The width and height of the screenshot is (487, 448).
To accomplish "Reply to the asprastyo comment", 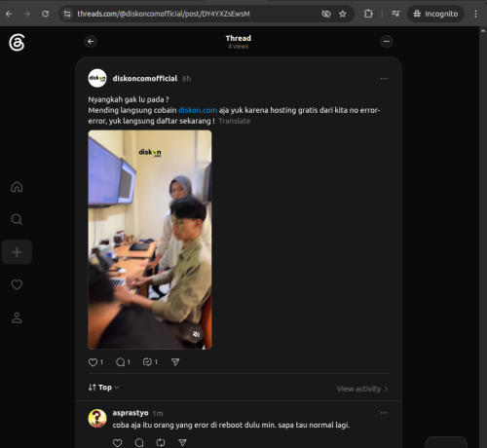I will click(x=139, y=443).
